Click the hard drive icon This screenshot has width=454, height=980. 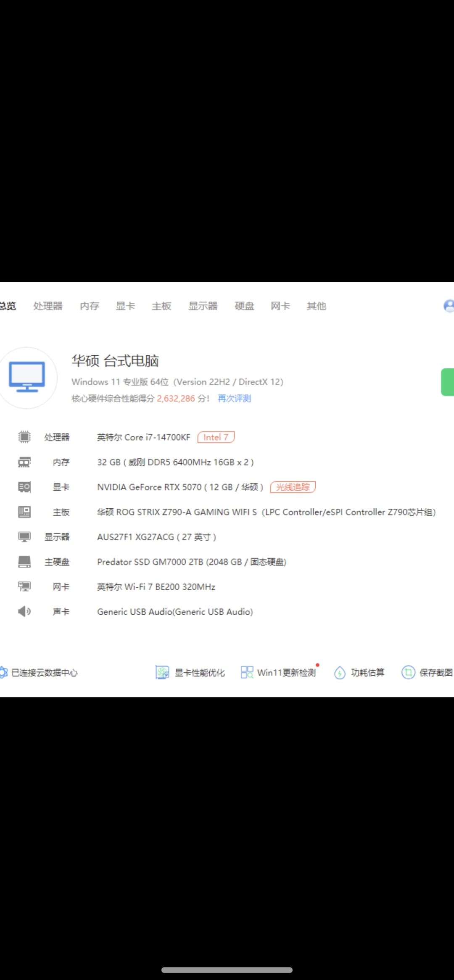(x=24, y=562)
